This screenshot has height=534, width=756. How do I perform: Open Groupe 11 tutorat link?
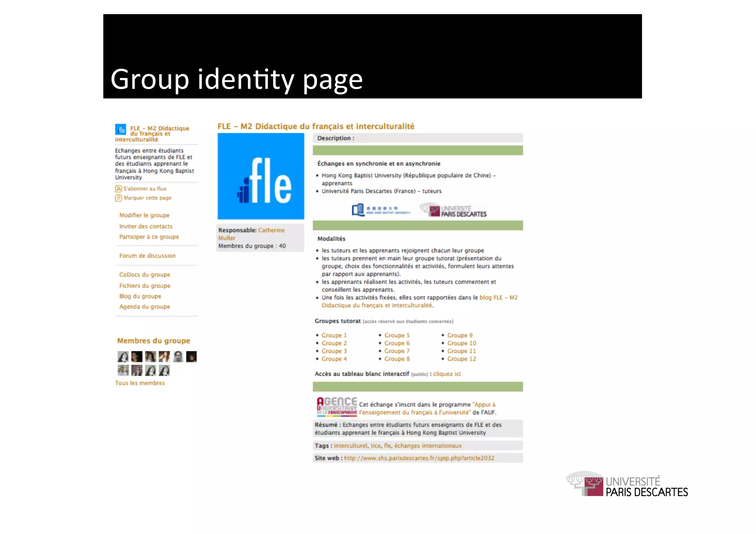pos(462,351)
